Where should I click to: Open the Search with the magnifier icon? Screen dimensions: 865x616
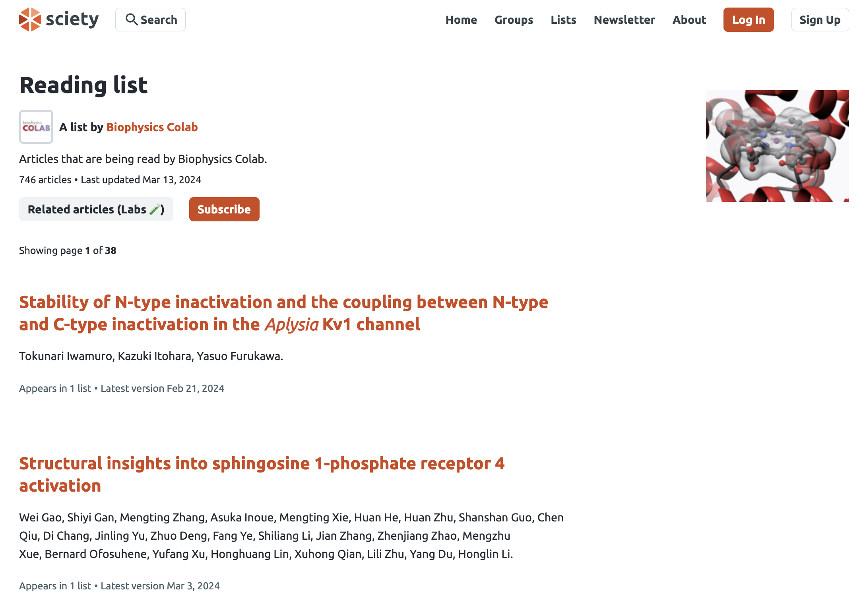[x=150, y=19]
